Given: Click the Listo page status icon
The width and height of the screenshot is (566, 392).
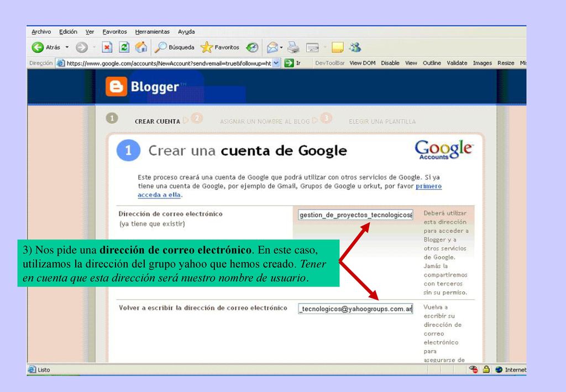Looking at the screenshot, I should click(x=32, y=370).
